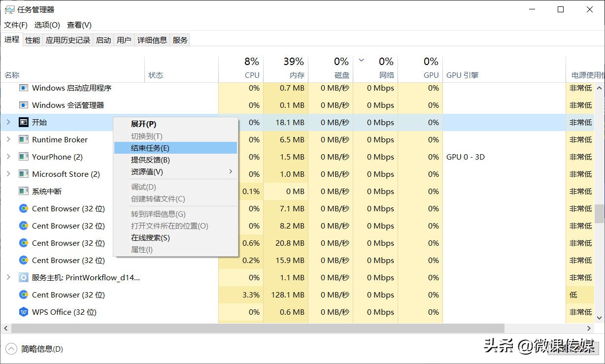Click the Runtime Broker process icon
Viewport: 605px width, 364px height.
[23, 140]
